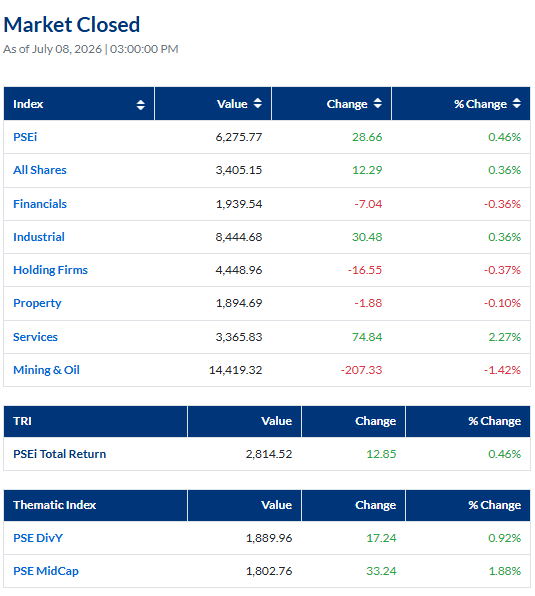
Task: Click the As of July 08, 2026 timestamp
Action: (91, 49)
